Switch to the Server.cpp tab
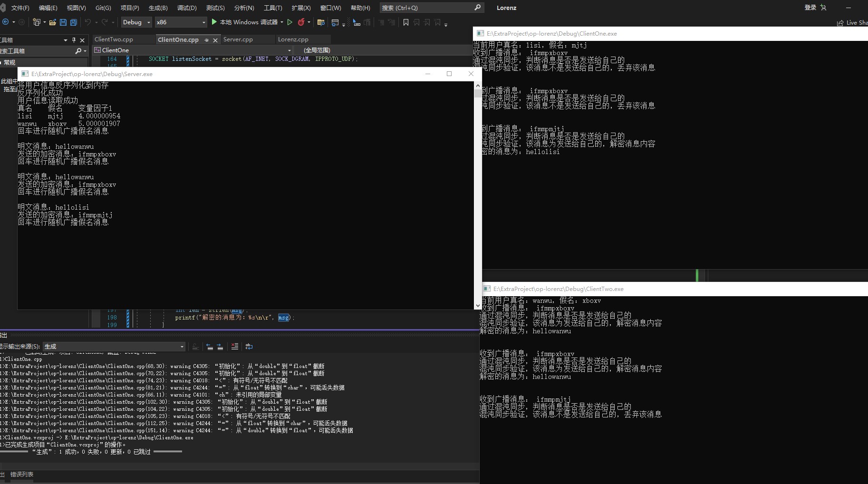Viewport: 868px width, 484px height. (238, 39)
